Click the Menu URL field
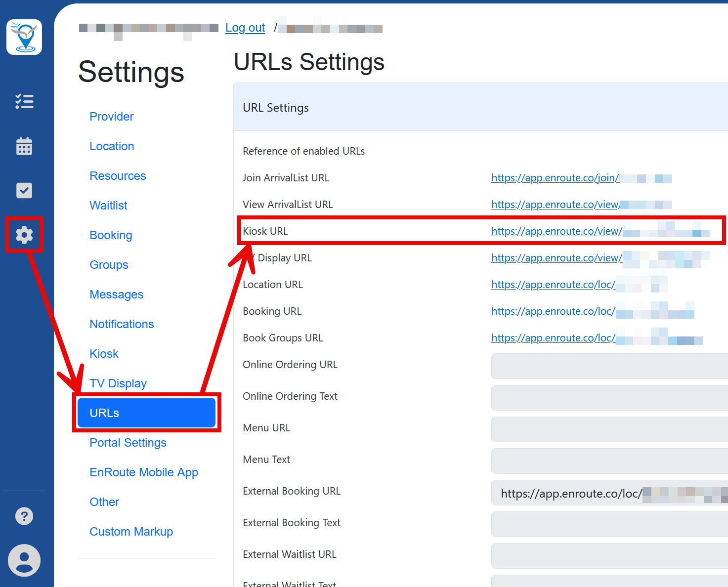Image resolution: width=728 pixels, height=587 pixels. [x=609, y=429]
